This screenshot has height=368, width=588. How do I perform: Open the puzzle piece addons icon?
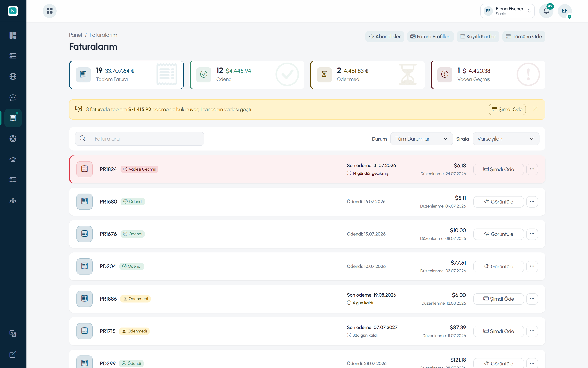(13, 159)
